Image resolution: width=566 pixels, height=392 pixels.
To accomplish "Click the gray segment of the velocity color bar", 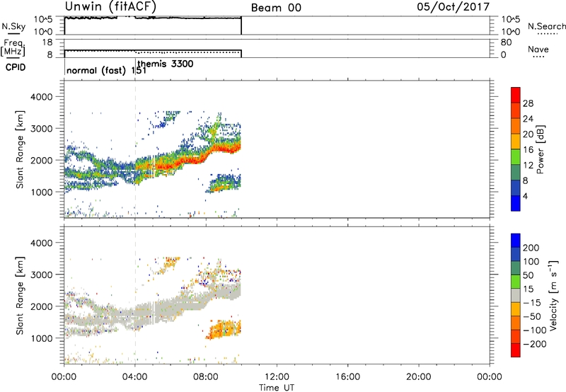I will tap(516, 295).
